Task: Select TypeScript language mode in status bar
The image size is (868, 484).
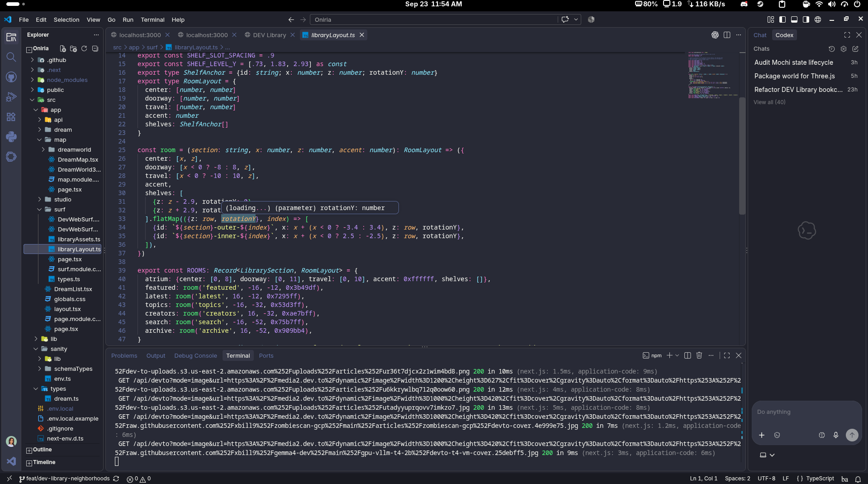Action: click(x=820, y=479)
